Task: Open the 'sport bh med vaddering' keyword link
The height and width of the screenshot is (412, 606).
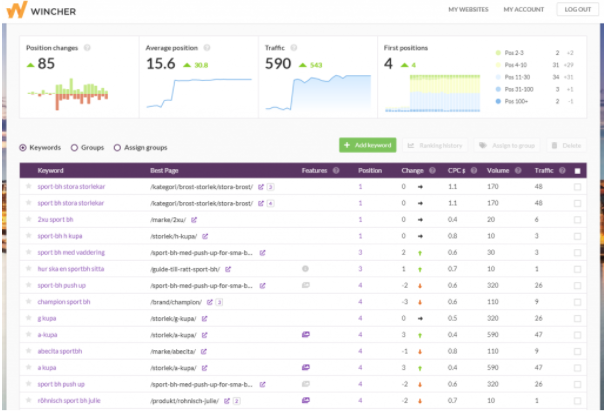Action: click(x=71, y=252)
